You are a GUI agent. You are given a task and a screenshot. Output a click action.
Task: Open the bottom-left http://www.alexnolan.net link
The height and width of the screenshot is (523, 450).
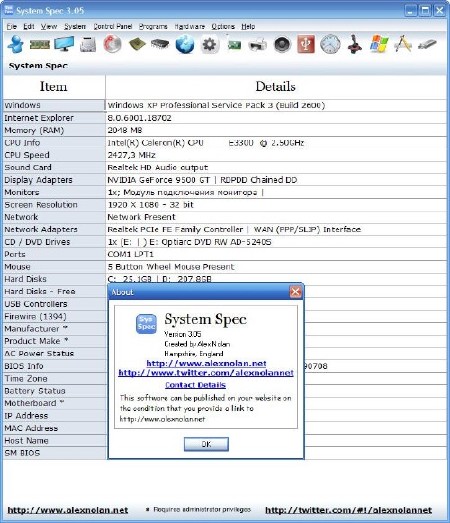coord(68,510)
